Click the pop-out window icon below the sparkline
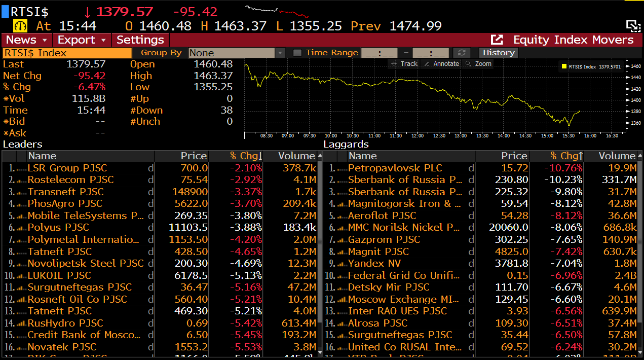 pyautogui.click(x=633, y=26)
